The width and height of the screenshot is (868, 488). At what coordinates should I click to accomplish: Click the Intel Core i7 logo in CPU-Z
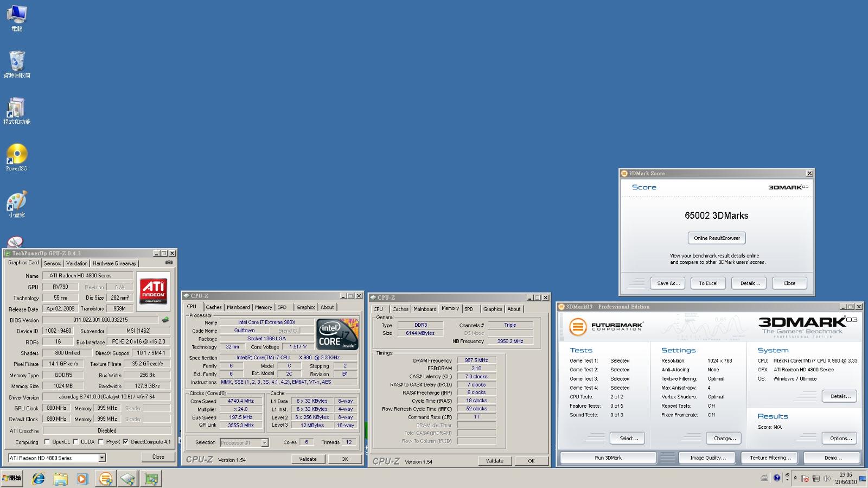(x=337, y=334)
